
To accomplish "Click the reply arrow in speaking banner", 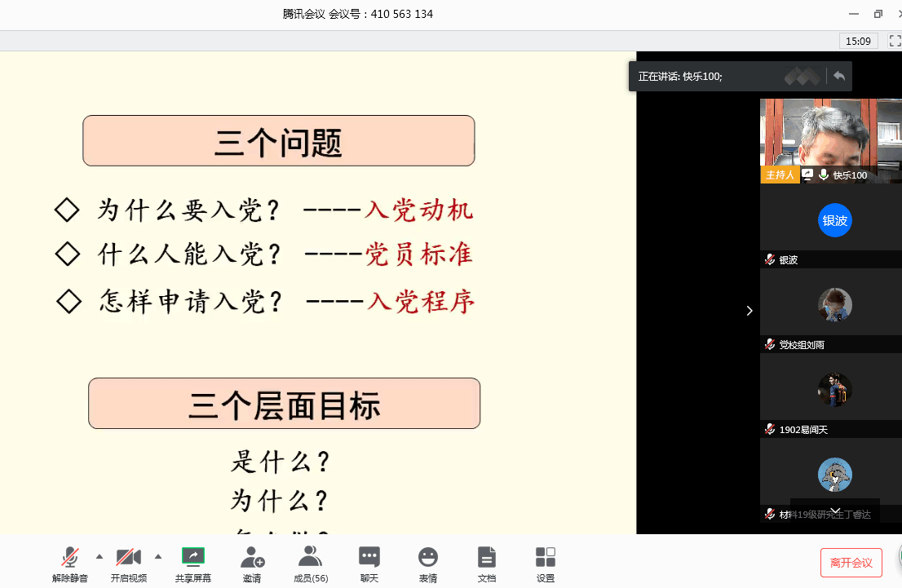I will pos(838,77).
